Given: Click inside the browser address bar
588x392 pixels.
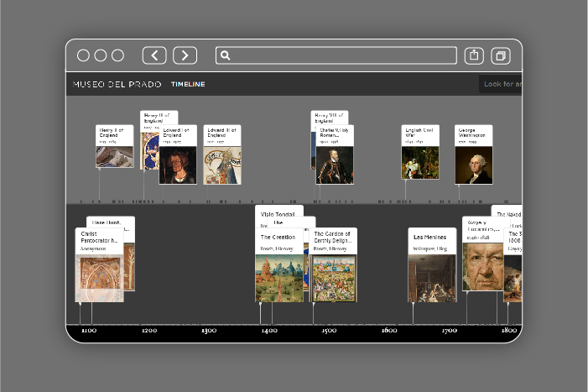Looking at the screenshot, I should [340, 55].
